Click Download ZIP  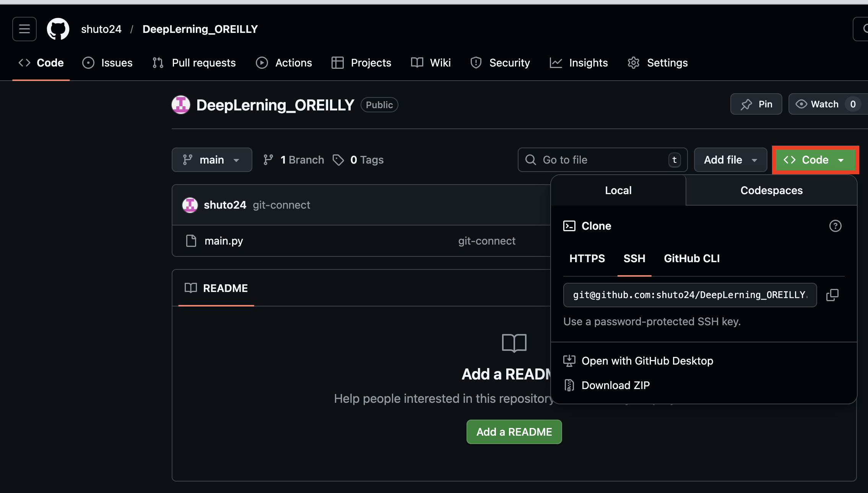coord(615,385)
